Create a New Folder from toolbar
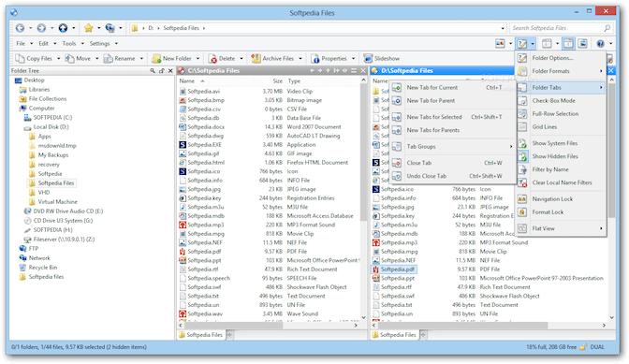This screenshot has width=629, height=364. tap(171, 59)
